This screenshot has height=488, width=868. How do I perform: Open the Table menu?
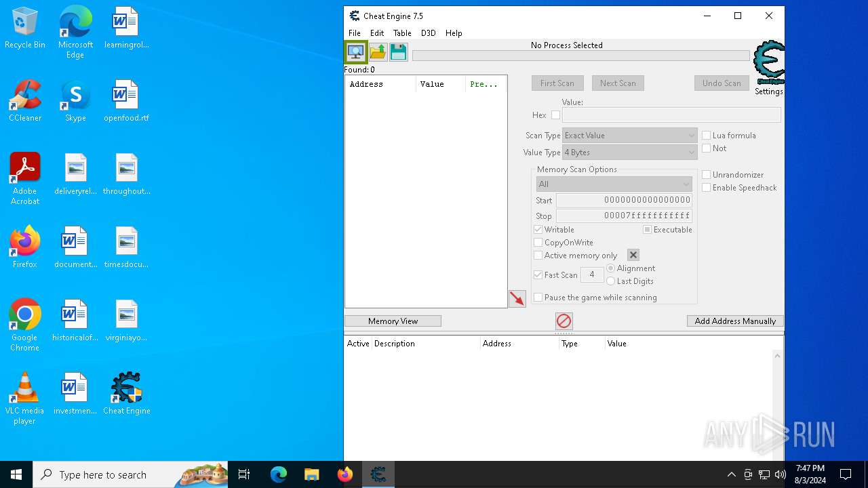[402, 33]
